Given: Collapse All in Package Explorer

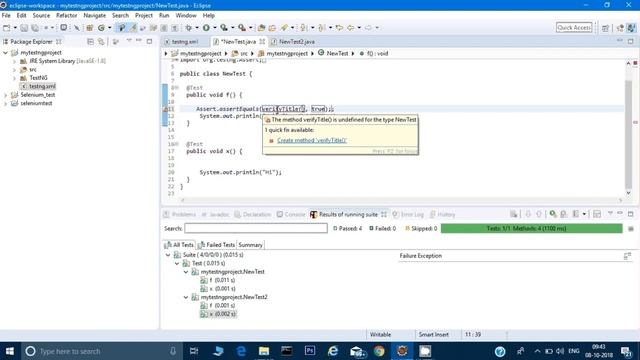Looking at the screenshot, I should coord(91,42).
